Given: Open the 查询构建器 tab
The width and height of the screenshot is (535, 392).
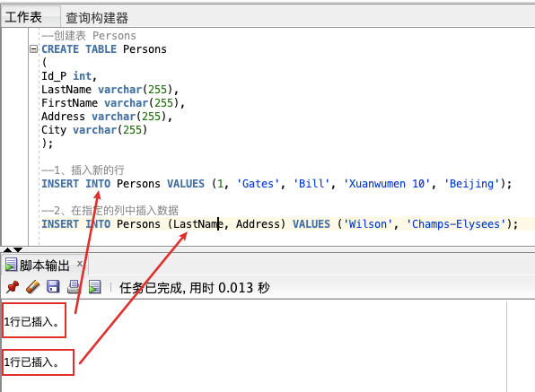Looking at the screenshot, I should click(x=97, y=18).
